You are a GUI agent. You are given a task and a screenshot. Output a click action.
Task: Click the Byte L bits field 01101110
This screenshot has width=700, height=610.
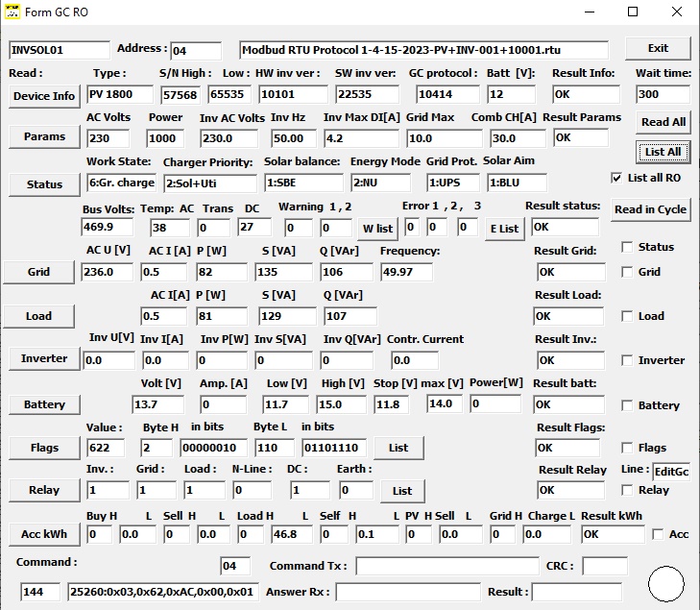tap(334, 448)
